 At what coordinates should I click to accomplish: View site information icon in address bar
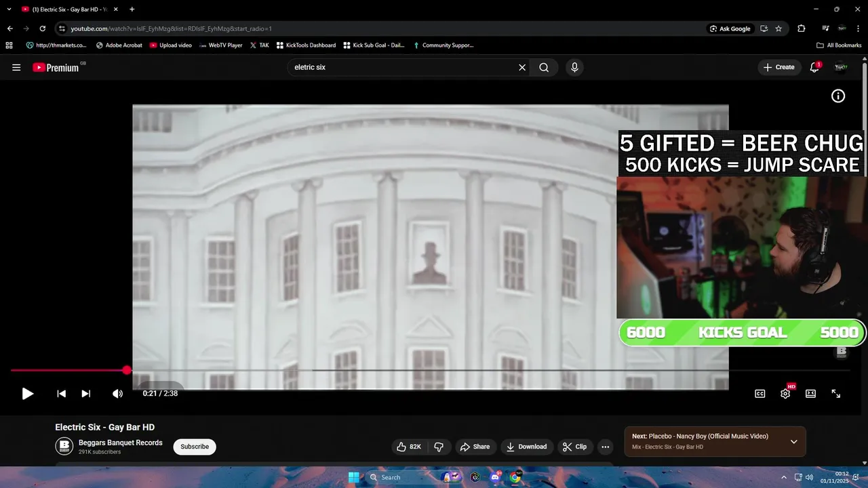62,28
